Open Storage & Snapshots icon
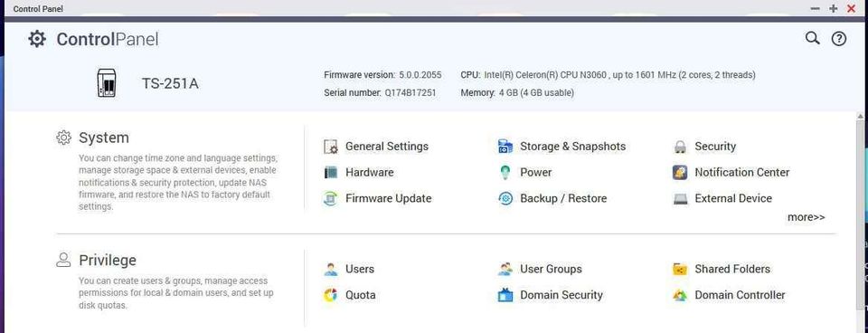Screen dimensions: 868x333 [x=505, y=147]
